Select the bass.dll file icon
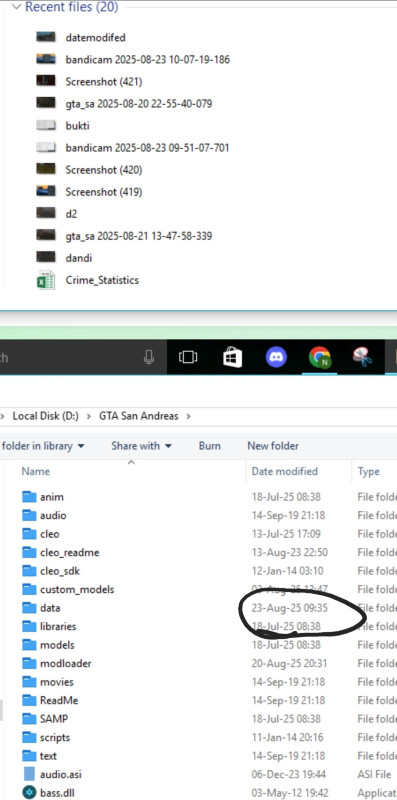397x800 pixels. tap(30, 792)
